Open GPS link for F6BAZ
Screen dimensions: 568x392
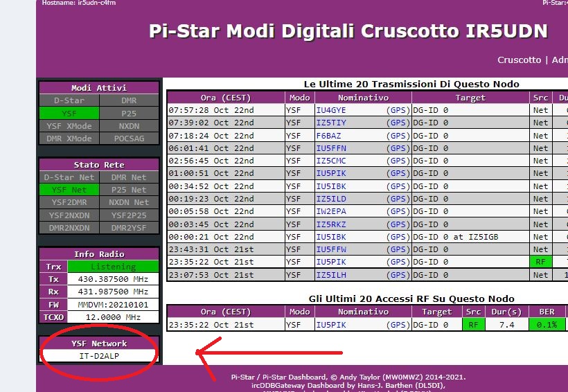[x=398, y=136]
